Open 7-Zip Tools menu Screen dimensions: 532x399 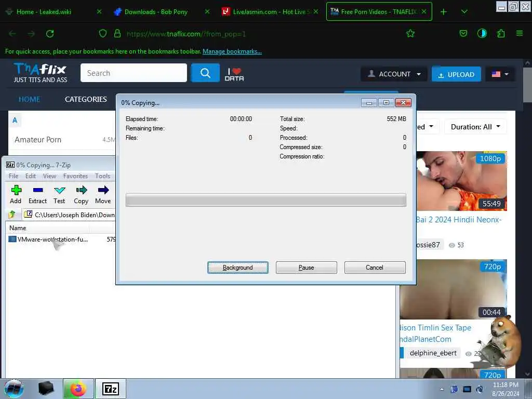(x=102, y=176)
